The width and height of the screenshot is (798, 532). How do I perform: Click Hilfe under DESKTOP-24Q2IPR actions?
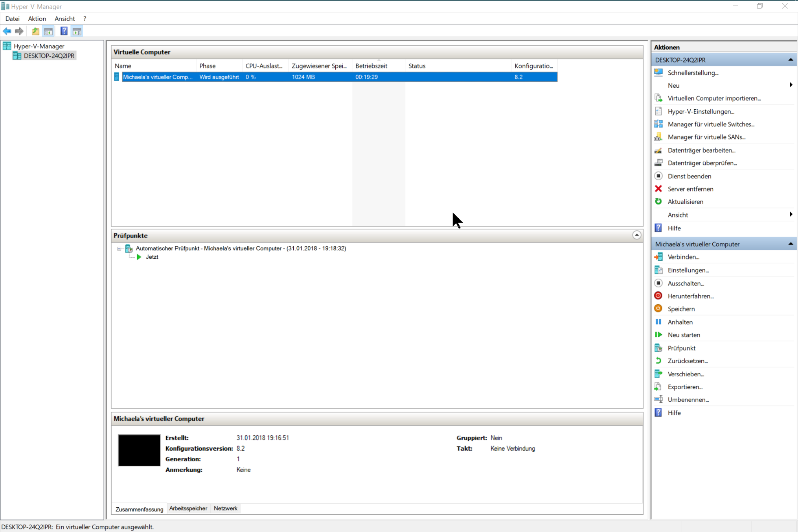674,228
